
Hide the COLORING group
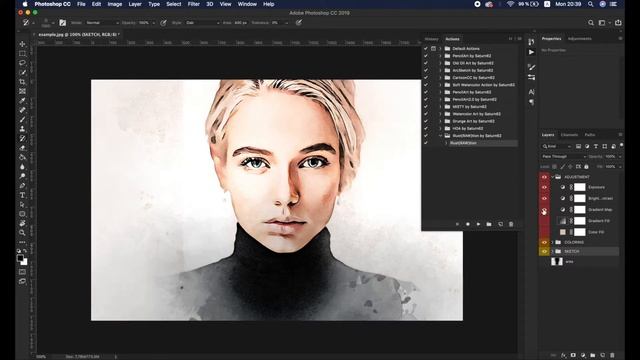[x=544, y=242]
